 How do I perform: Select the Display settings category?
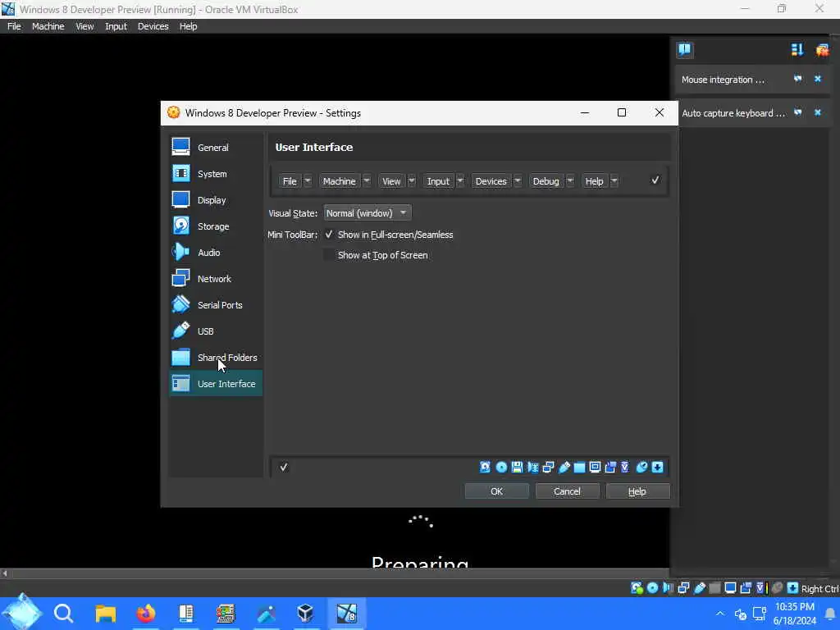(216, 200)
